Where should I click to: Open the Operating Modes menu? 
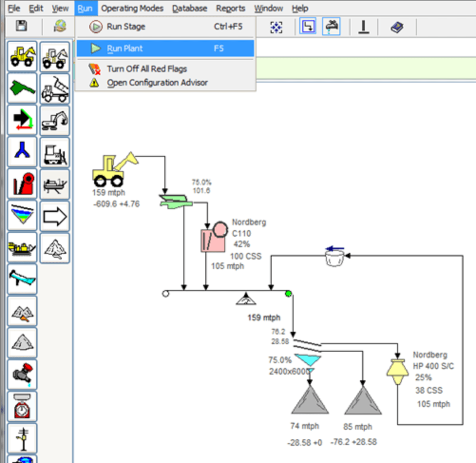tap(132, 8)
